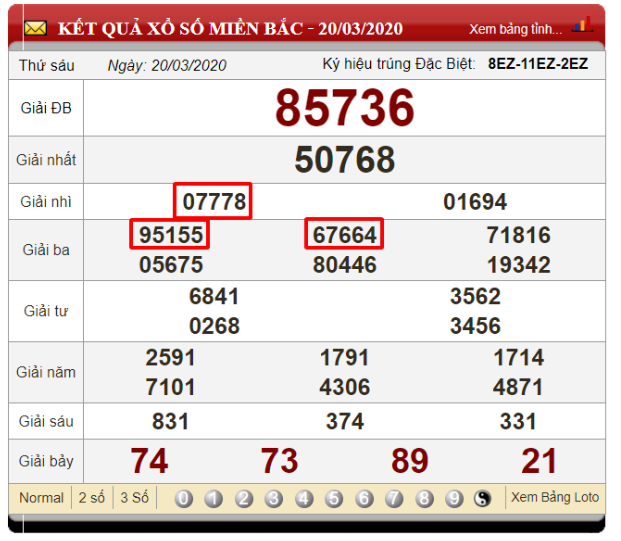The height and width of the screenshot is (541, 621).
Task: Click the yin-yang filter icon
Action: coord(484,499)
